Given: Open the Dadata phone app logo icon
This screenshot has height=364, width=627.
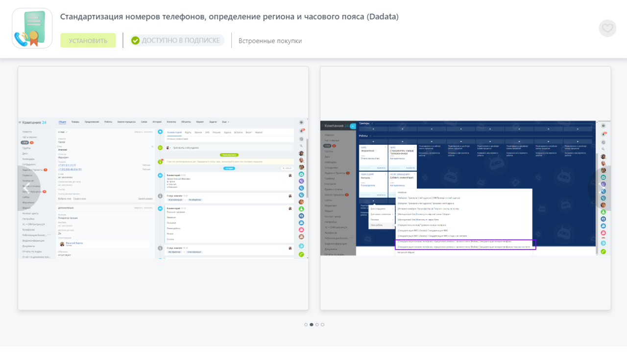Looking at the screenshot, I should click(x=32, y=28).
